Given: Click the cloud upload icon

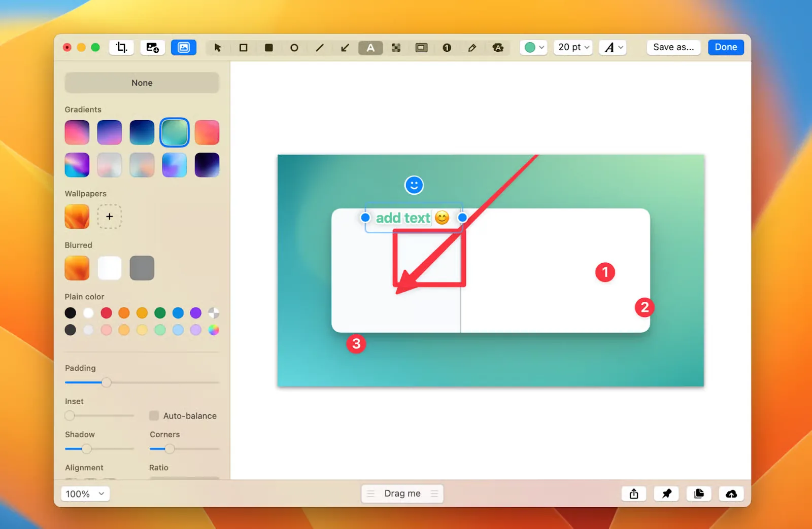Looking at the screenshot, I should (x=731, y=493).
